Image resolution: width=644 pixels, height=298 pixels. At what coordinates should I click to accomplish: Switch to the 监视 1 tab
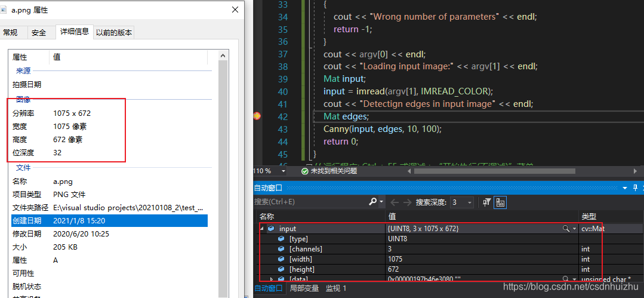(336, 288)
